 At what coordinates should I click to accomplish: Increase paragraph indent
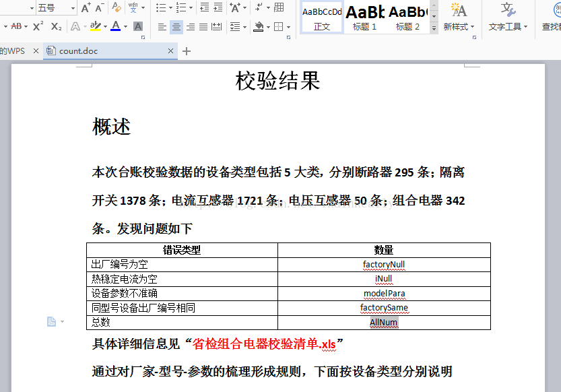(x=218, y=7)
